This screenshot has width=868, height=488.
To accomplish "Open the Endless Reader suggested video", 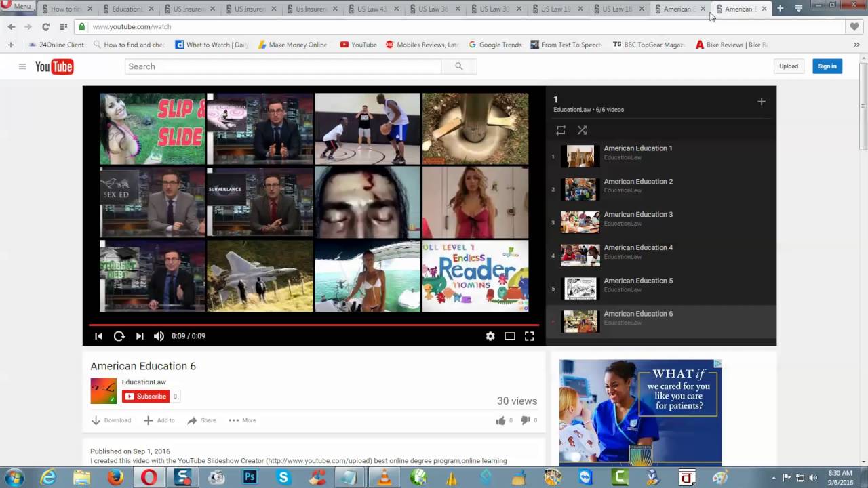I will (x=475, y=276).
